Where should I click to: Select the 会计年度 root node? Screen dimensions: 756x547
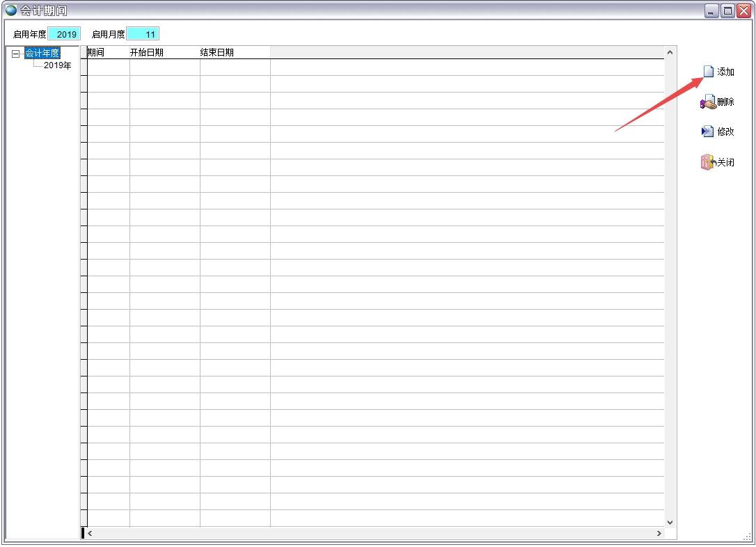coord(42,53)
